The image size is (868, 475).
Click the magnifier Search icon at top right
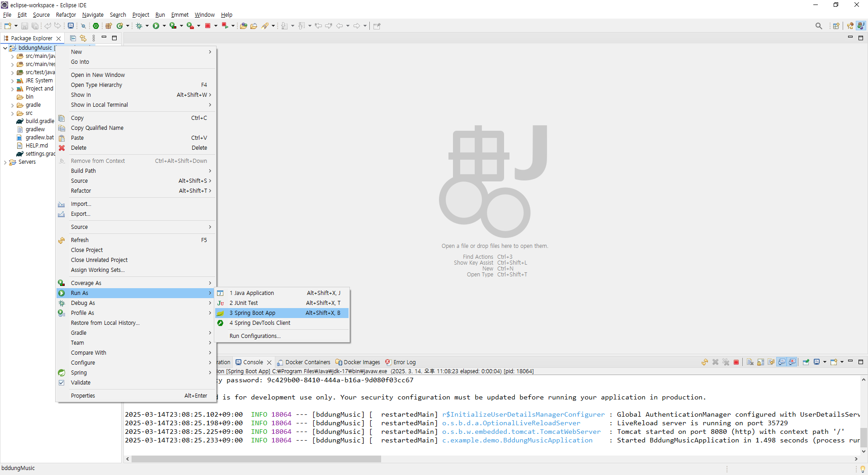click(819, 26)
